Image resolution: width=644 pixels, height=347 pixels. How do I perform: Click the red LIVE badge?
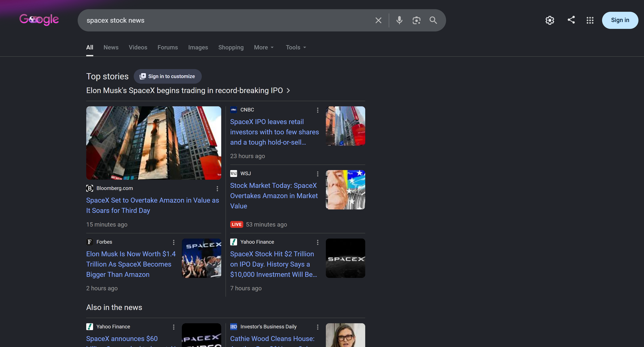pos(236,224)
